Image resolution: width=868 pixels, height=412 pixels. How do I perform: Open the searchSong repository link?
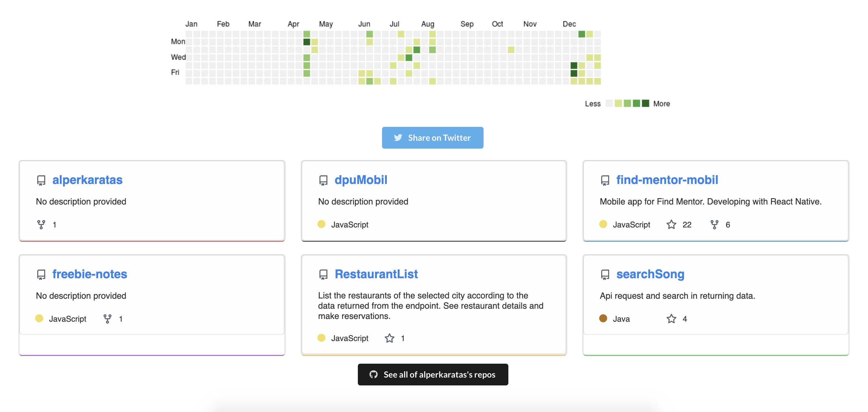tap(650, 274)
